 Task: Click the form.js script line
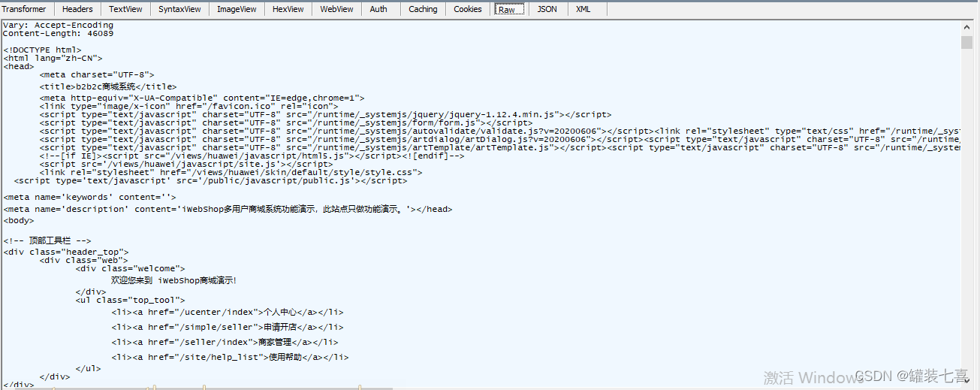click(285, 122)
